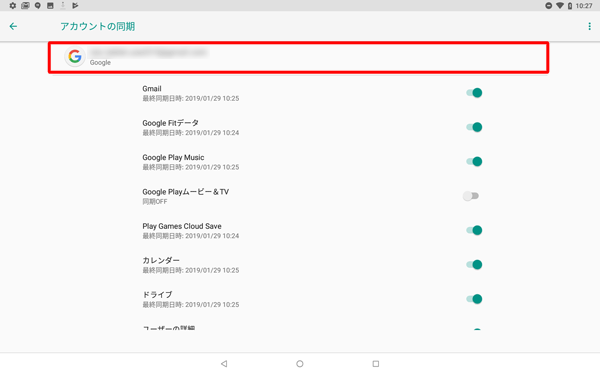
Task: Tap the Android back navigation button
Action: [224, 363]
